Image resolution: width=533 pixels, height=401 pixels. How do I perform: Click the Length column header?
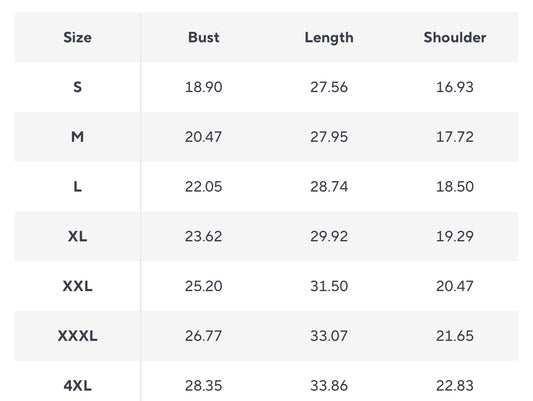pos(329,38)
